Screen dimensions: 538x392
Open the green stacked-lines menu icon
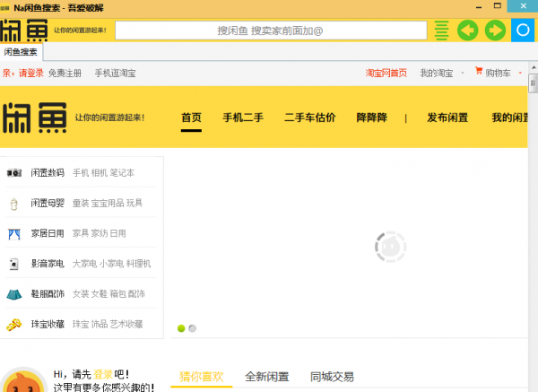(x=441, y=30)
